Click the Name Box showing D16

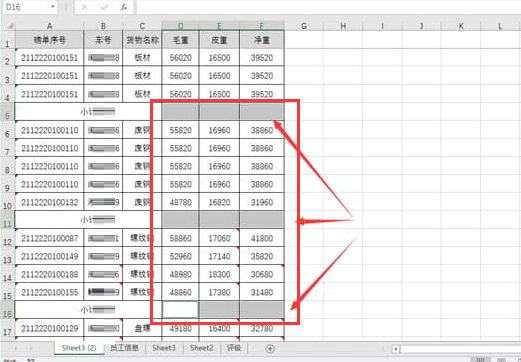[28, 7]
